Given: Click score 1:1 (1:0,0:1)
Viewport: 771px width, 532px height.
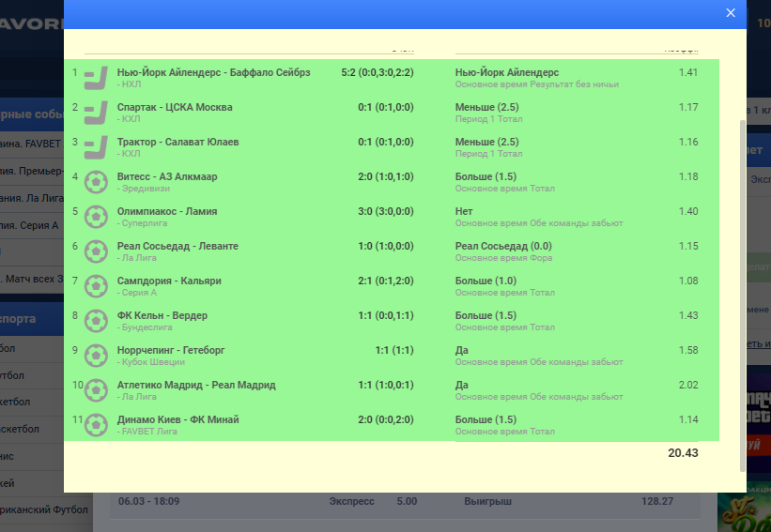Looking at the screenshot, I should click(386, 385).
